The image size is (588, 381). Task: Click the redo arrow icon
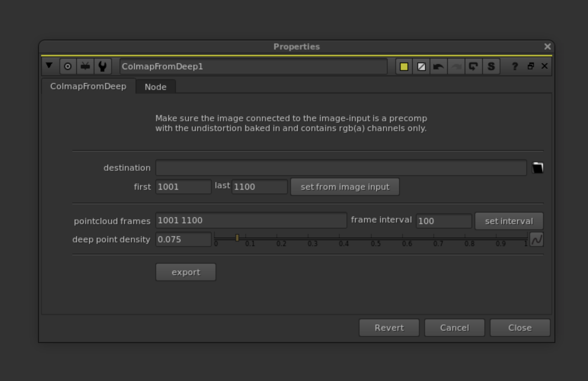pos(456,67)
